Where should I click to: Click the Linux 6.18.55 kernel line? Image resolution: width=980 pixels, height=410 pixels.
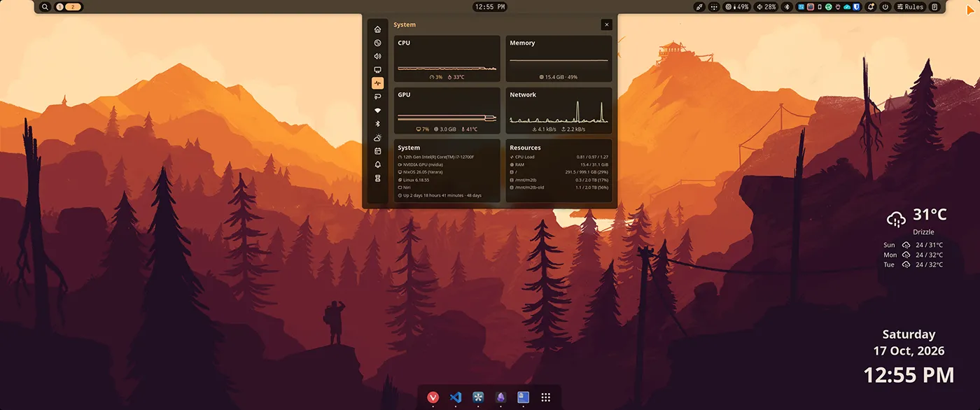coord(413,180)
